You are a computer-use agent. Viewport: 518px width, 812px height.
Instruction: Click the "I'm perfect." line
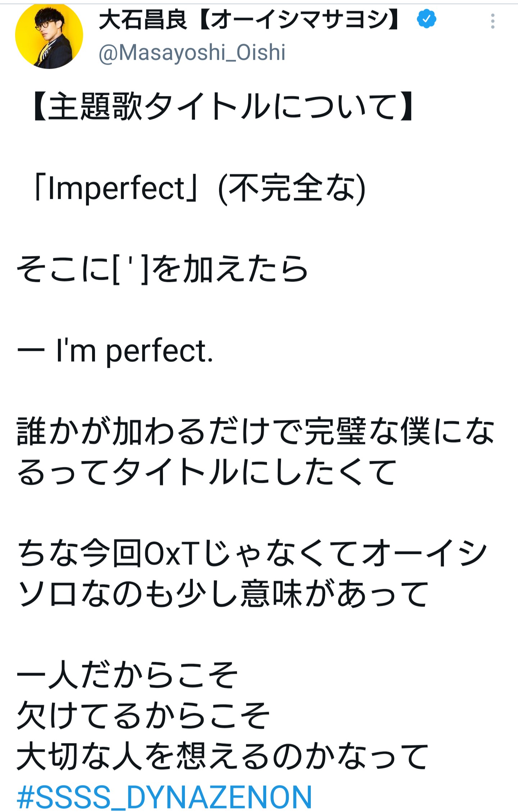(x=135, y=350)
